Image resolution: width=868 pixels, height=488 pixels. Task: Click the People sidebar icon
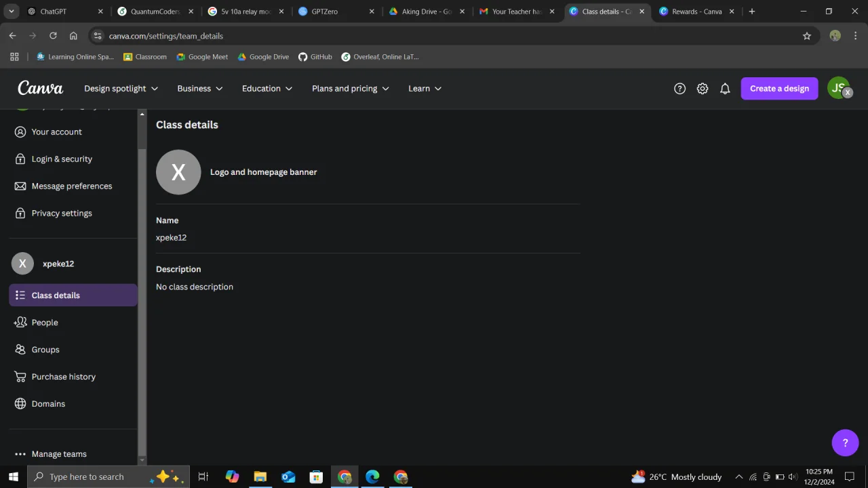[20, 323]
